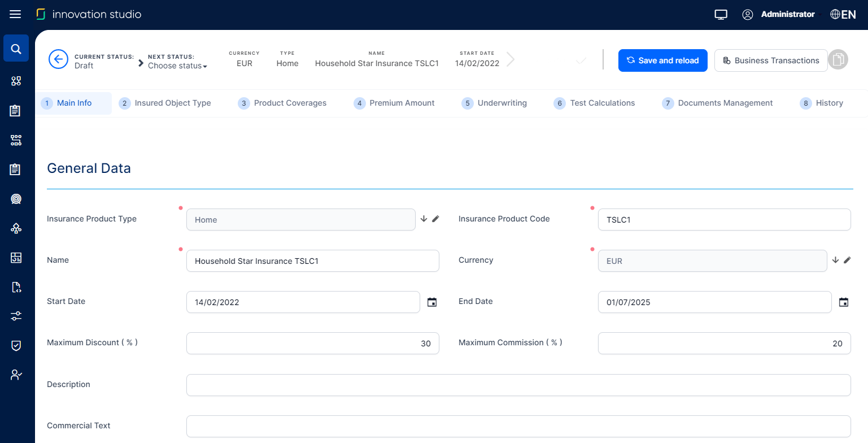Click into the Description input field
Viewport: 868px width, 443px height.
(518, 385)
